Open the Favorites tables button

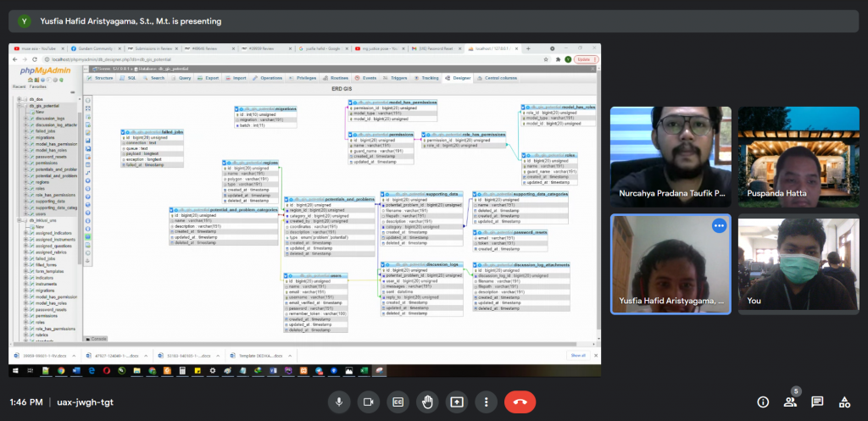click(x=38, y=87)
